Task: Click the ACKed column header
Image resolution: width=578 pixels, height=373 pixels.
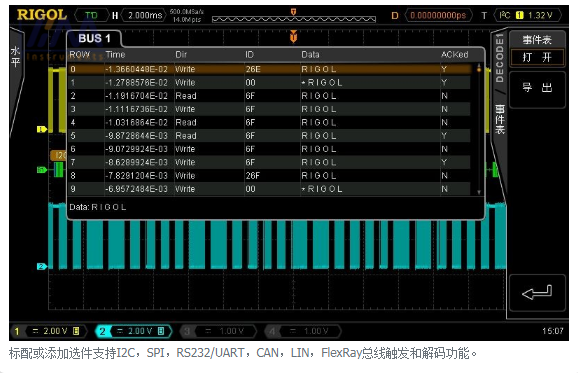Action: [455, 55]
